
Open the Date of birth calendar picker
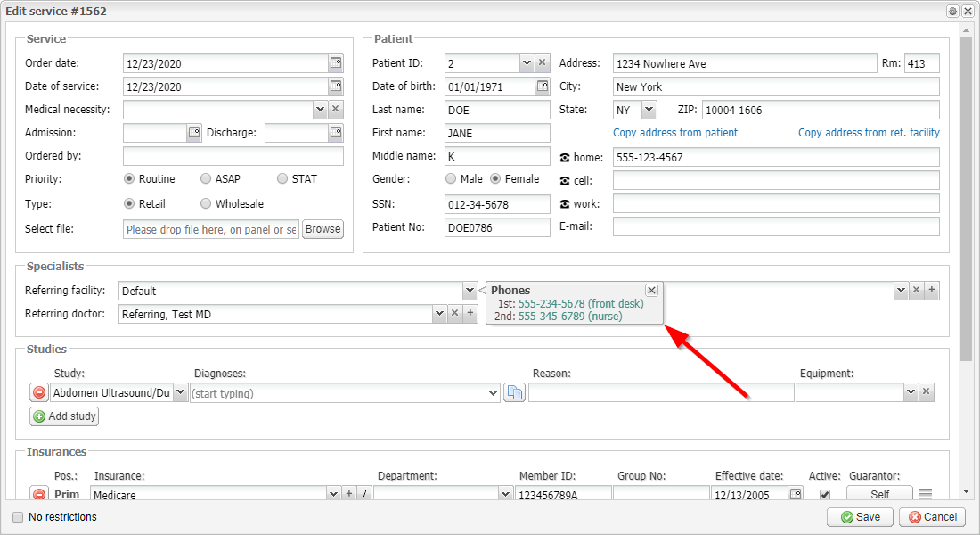coord(542,86)
